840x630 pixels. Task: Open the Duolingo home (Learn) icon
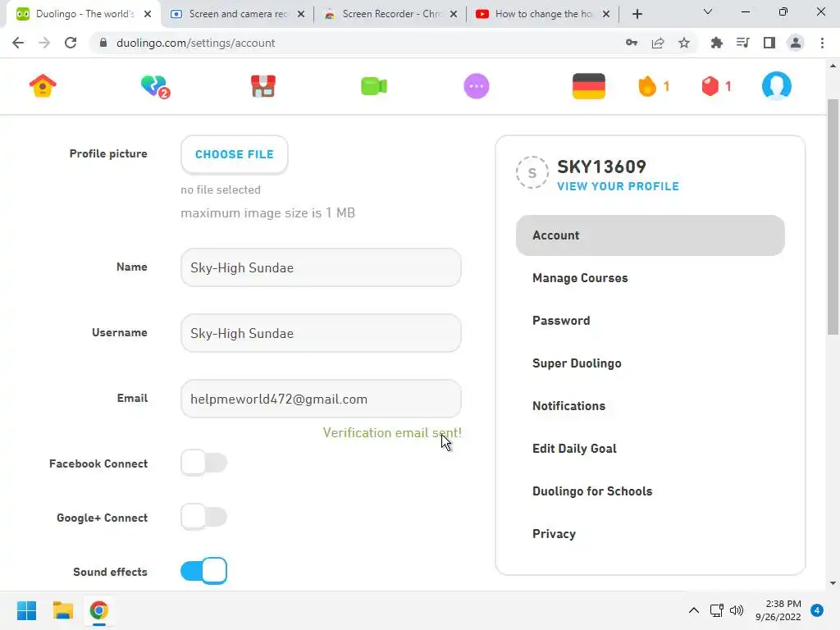coord(43,85)
